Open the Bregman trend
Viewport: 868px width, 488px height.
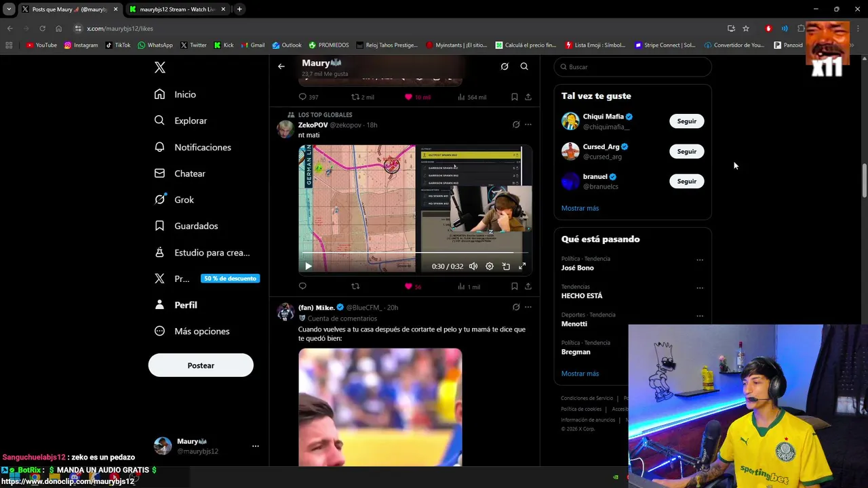coord(576,352)
